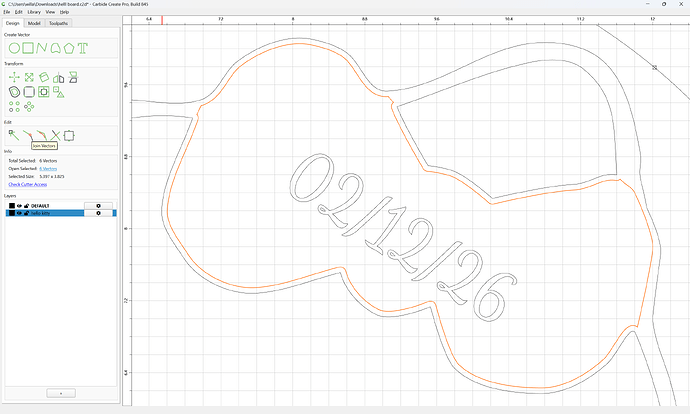Toggle visibility of DEFAULT layer
690x414 pixels.
pyautogui.click(x=19, y=206)
